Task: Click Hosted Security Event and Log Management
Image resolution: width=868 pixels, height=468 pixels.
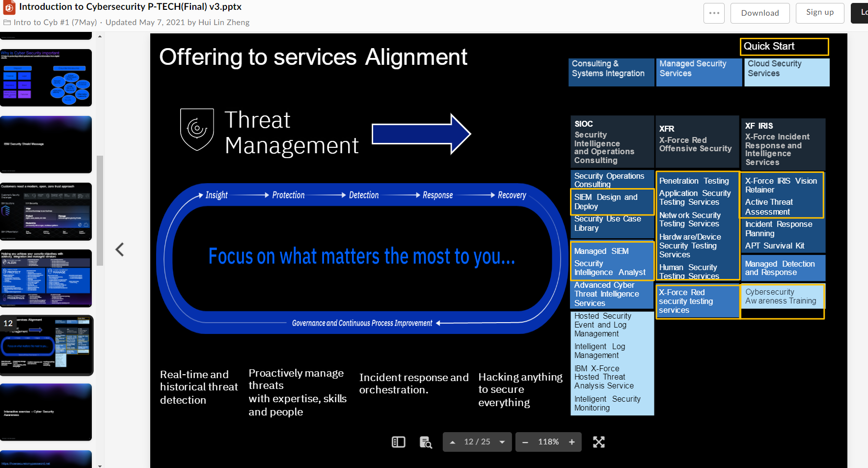Action: tap(603, 325)
